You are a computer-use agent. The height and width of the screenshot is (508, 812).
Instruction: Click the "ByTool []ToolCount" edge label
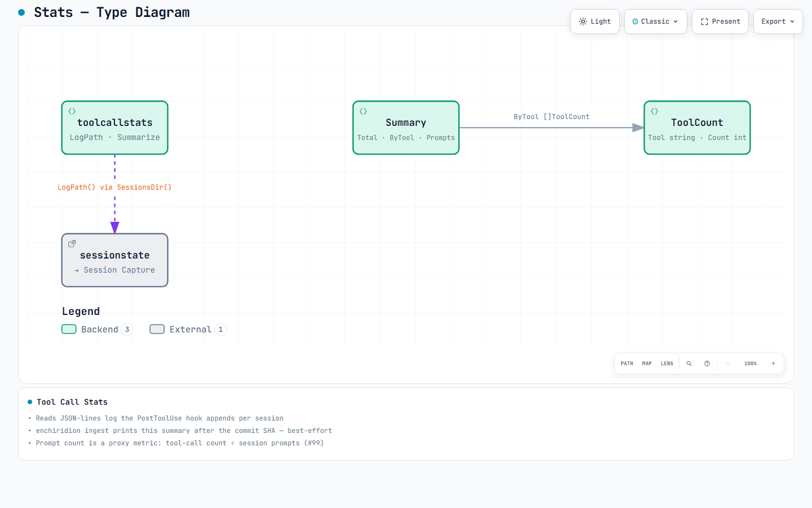(551, 117)
